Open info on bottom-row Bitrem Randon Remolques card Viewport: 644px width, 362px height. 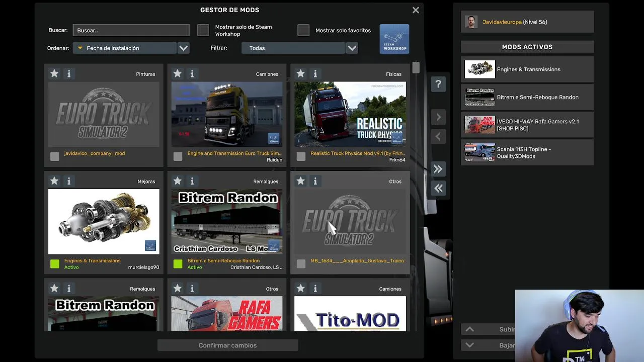point(69,289)
